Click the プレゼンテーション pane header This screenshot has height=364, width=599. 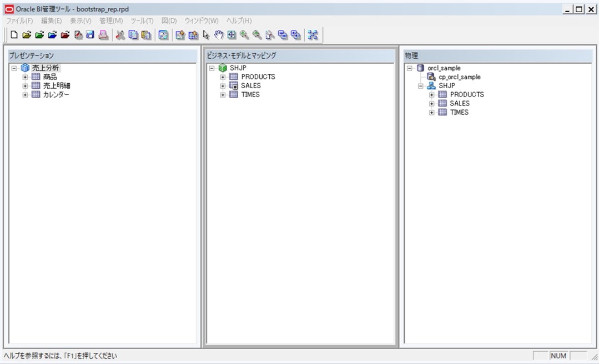pos(102,55)
